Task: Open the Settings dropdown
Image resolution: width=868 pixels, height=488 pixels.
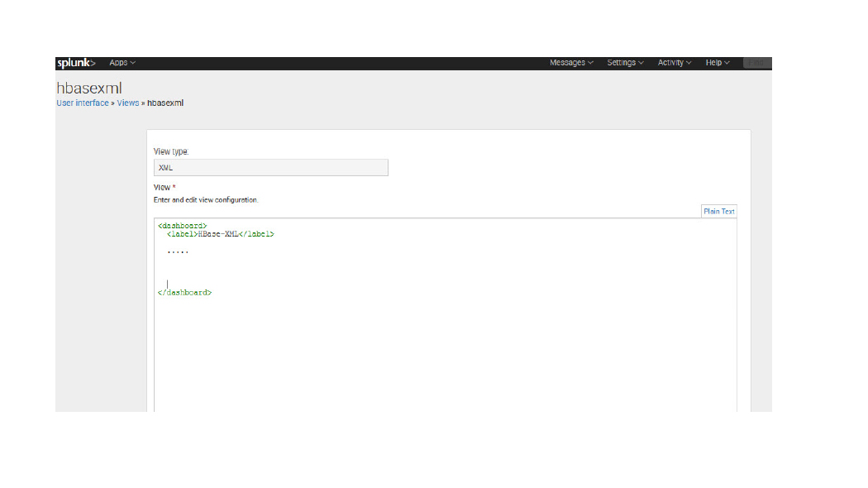Action: [x=625, y=63]
